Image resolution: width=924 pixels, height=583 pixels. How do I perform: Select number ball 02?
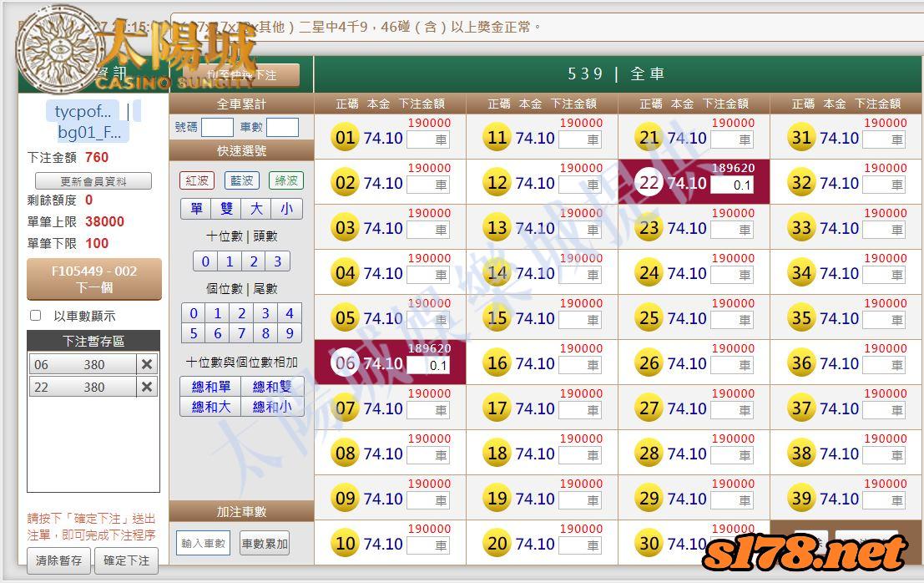pyautogui.click(x=346, y=183)
